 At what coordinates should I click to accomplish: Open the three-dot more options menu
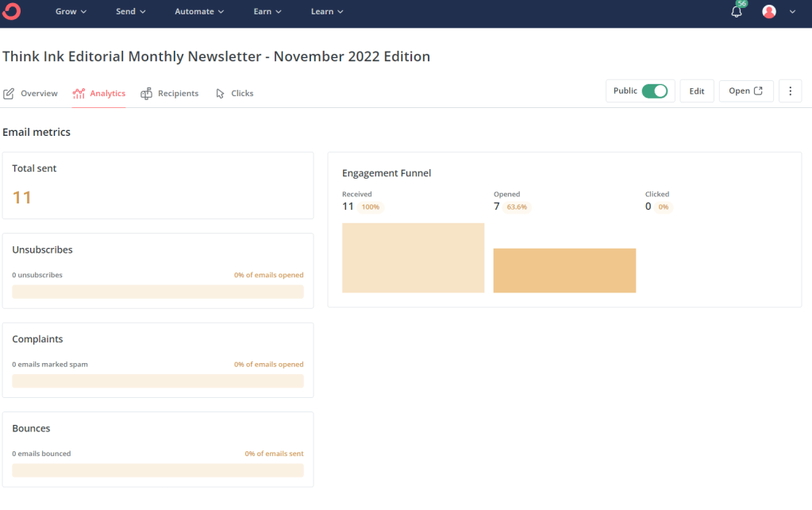tap(790, 91)
